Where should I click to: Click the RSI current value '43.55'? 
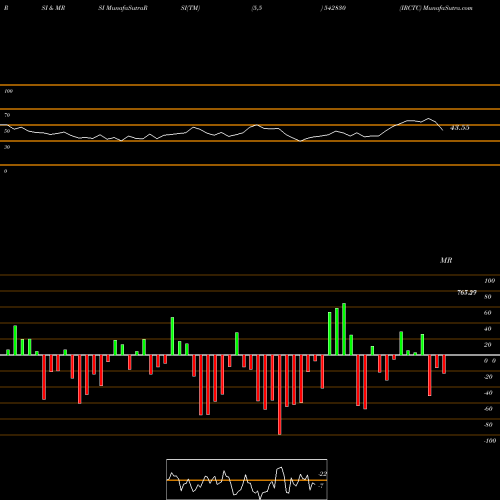tap(460, 128)
